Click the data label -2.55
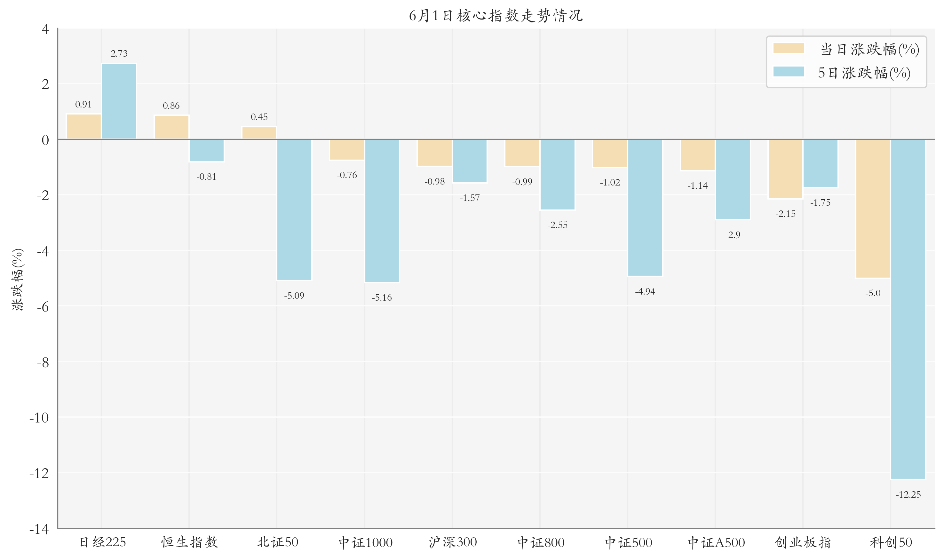Viewport: 944px width, 560px height. point(558,225)
